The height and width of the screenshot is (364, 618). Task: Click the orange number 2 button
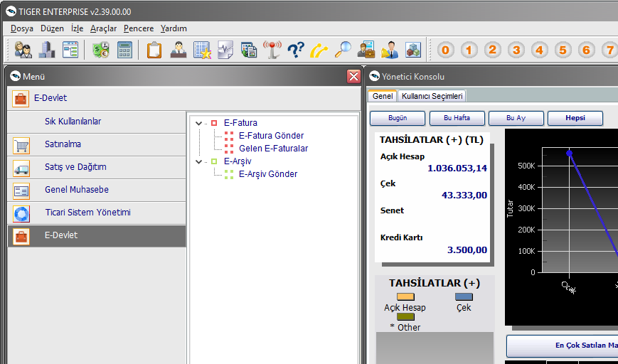[x=492, y=50]
